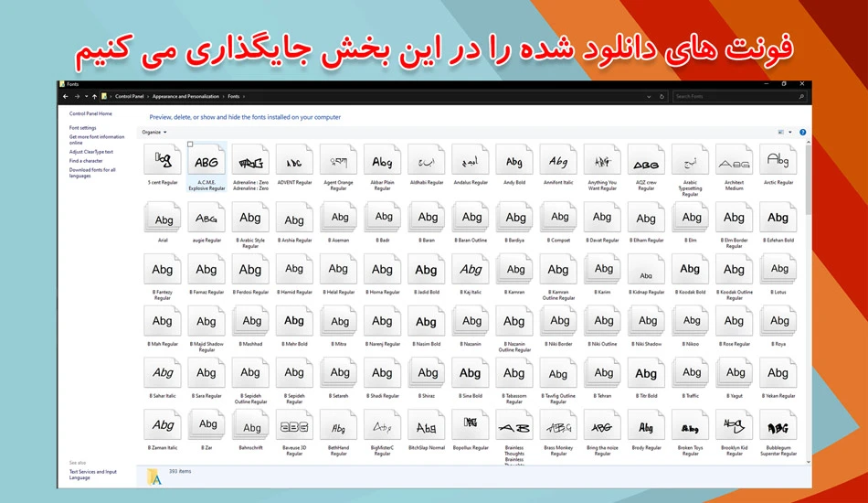Viewport: 868px width, 503px height.
Task: Open the Organize dropdown menu
Action: [153, 132]
